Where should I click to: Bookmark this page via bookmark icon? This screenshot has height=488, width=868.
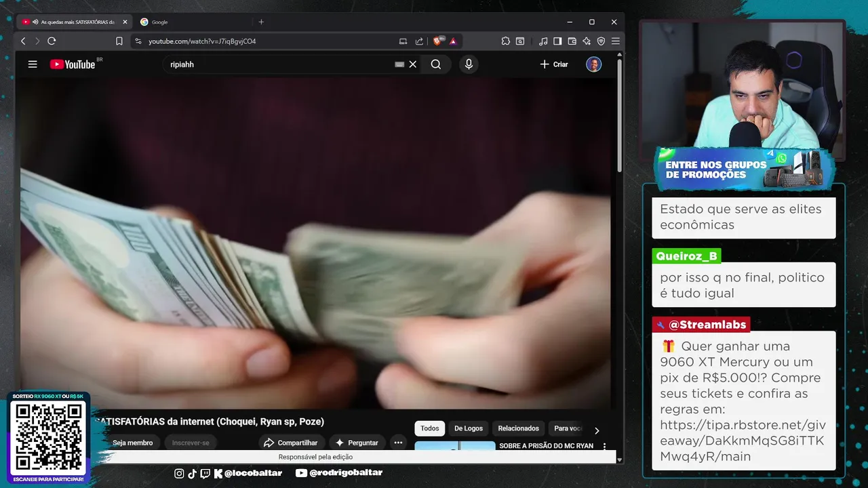119,41
